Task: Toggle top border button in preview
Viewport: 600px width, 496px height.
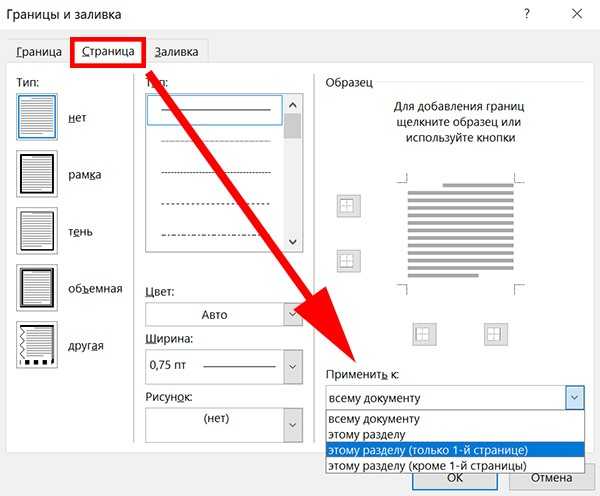Action: click(347, 206)
